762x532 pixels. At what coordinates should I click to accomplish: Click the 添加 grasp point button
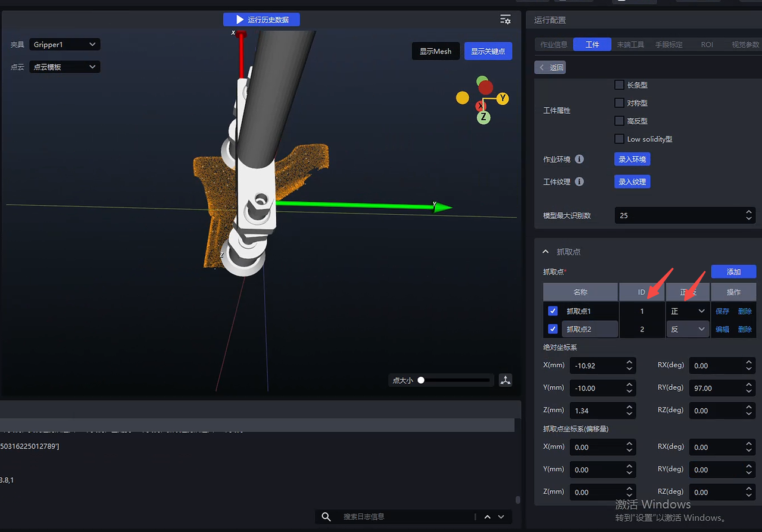point(733,272)
